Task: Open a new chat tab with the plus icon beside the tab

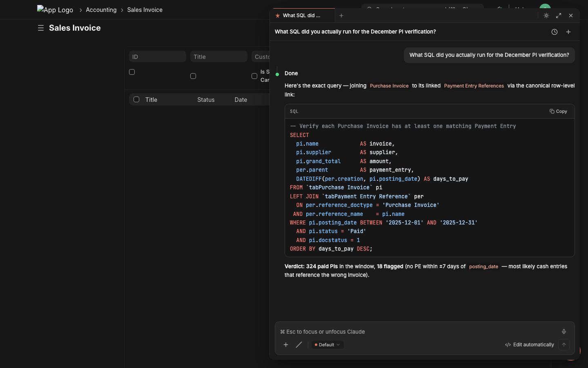Action: tap(341, 16)
